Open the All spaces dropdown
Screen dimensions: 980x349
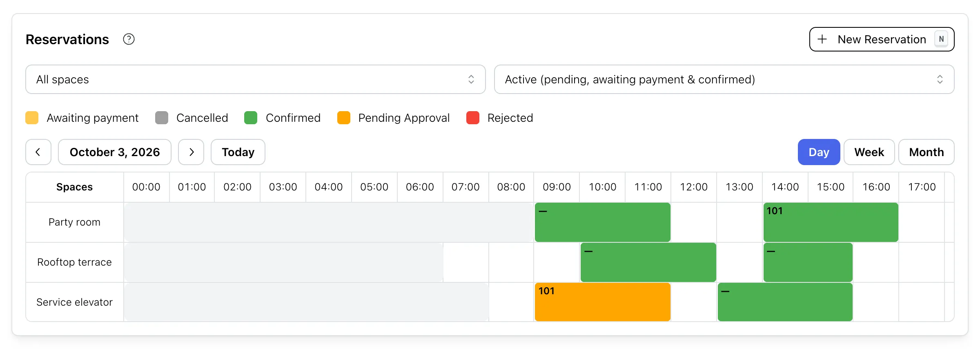click(x=256, y=79)
